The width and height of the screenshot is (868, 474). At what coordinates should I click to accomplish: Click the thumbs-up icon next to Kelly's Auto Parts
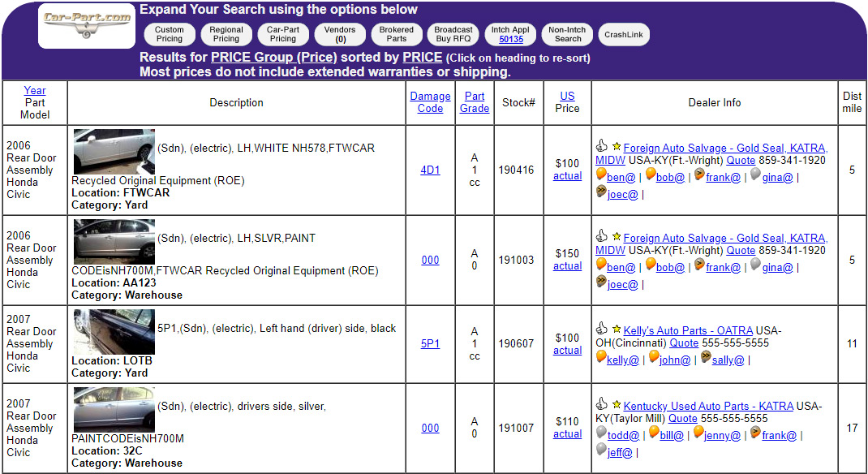[602, 328]
